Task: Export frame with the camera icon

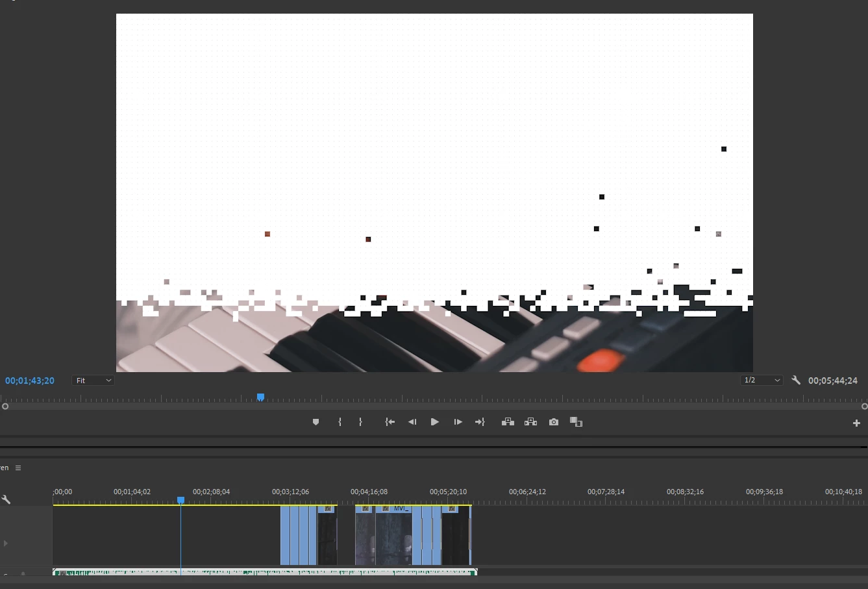Action: (554, 422)
